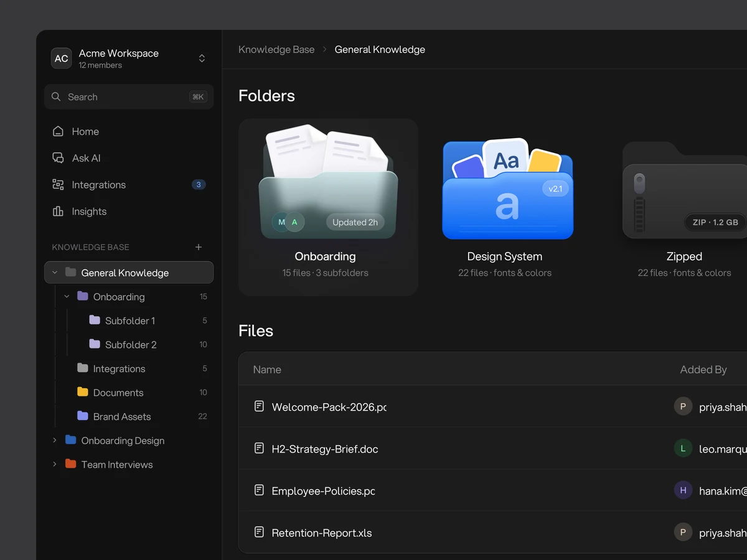Screen dimensions: 747x560
Task: Select General Knowledge in the tree
Action: (129, 273)
